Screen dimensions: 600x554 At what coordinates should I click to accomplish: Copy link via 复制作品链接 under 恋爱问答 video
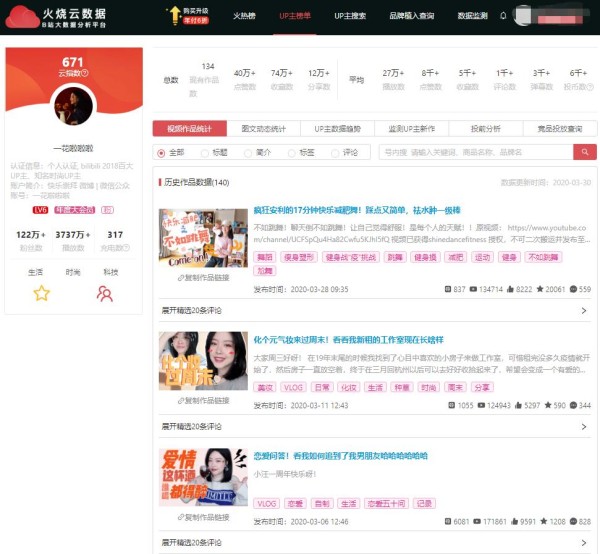point(204,517)
